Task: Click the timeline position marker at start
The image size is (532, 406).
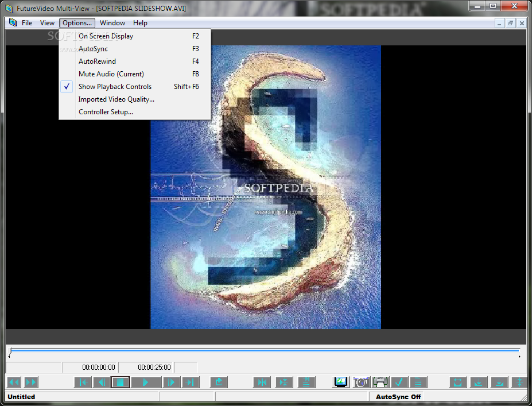Action: click(x=11, y=350)
